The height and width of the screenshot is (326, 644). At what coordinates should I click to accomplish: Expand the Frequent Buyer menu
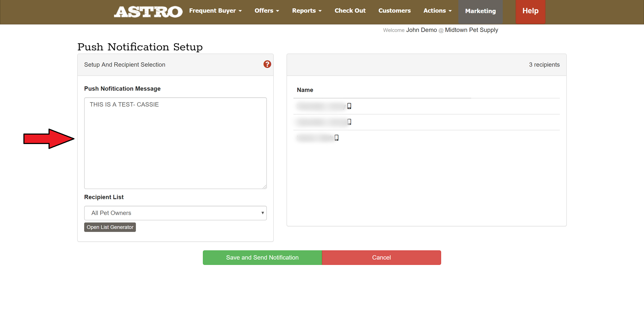pyautogui.click(x=215, y=11)
